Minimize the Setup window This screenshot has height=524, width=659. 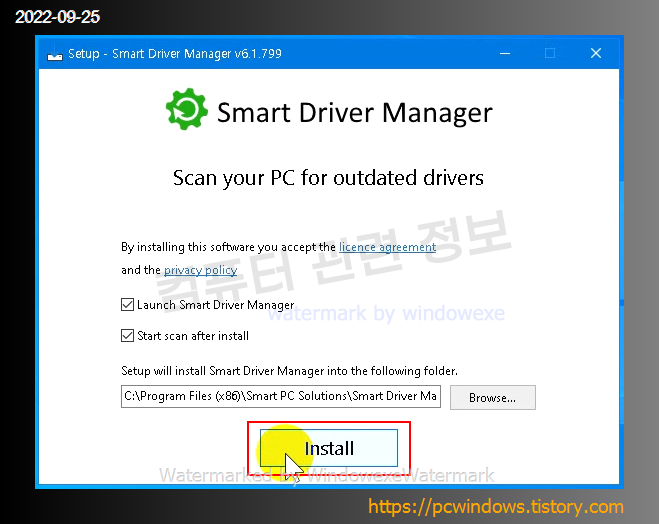click(x=505, y=53)
